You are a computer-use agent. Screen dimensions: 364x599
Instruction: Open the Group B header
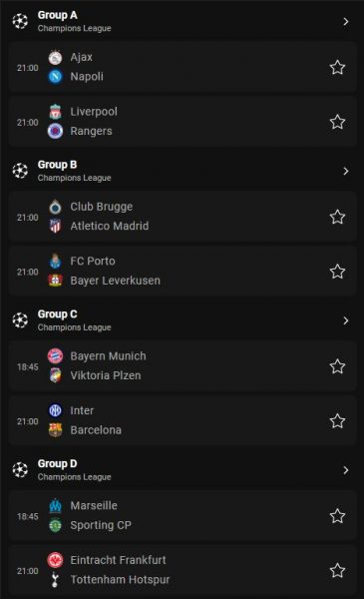coord(182,171)
